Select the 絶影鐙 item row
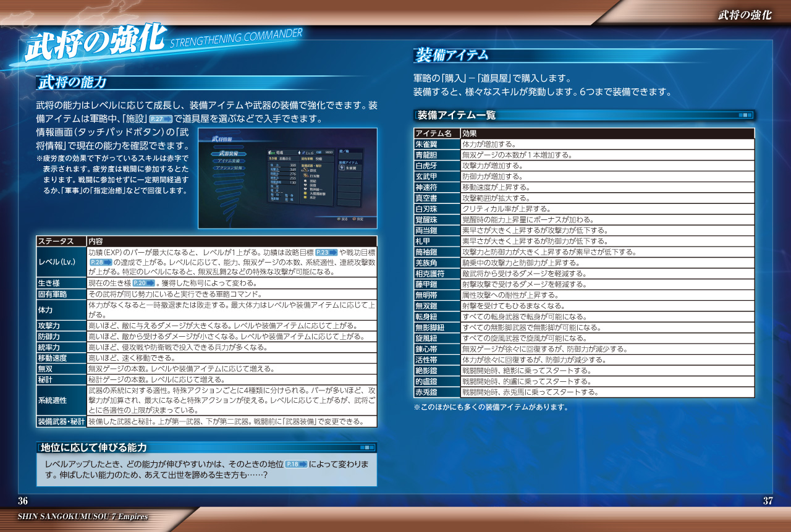The height and width of the screenshot is (532, 791). pos(584,371)
